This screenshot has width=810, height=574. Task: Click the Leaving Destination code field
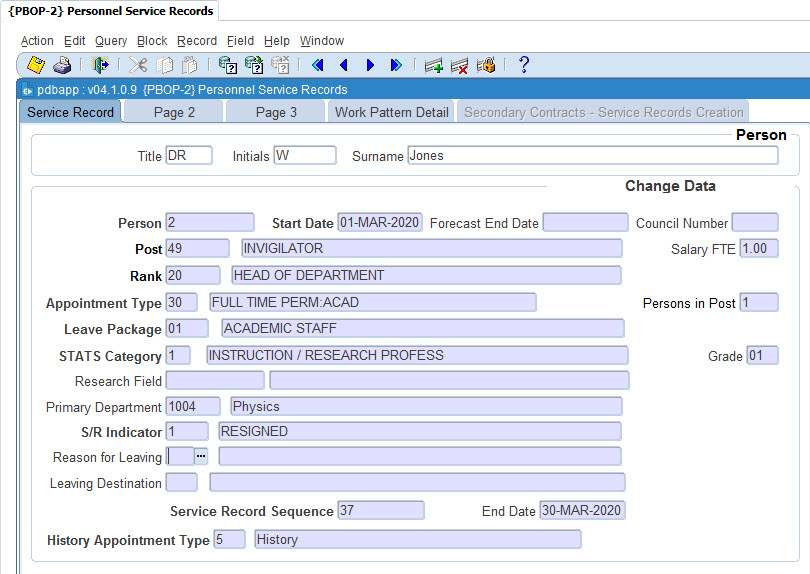point(181,483)
